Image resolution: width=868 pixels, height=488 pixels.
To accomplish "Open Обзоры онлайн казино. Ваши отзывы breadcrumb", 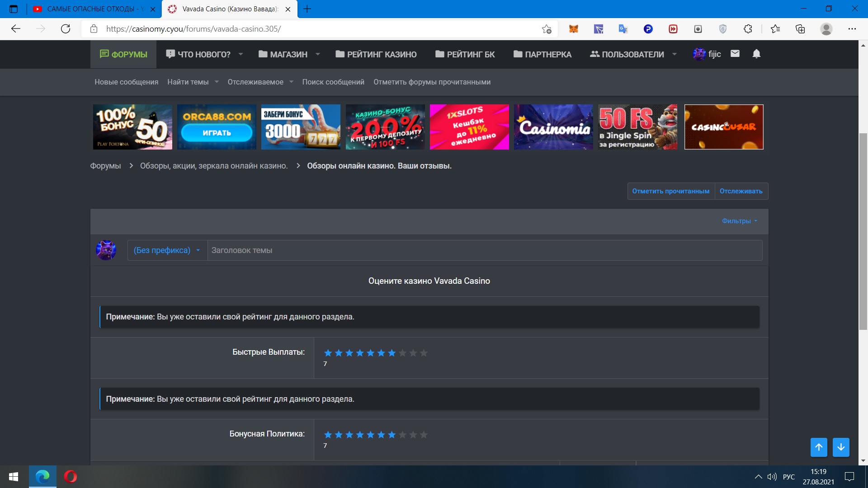I will (x=379, y=166).
